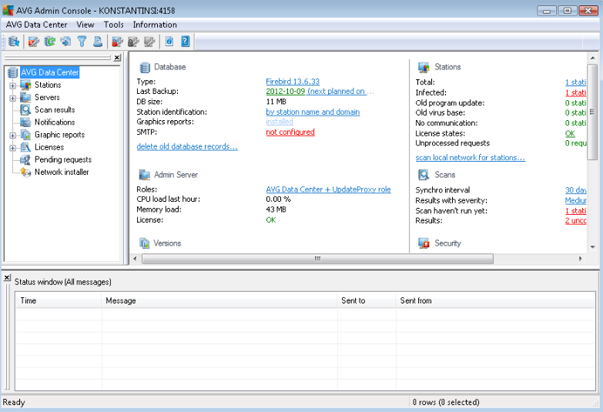Click the green OK Admin Server license value
This screenshot has height=412, width=603.
pyautogui.click(x=271, y=220)
